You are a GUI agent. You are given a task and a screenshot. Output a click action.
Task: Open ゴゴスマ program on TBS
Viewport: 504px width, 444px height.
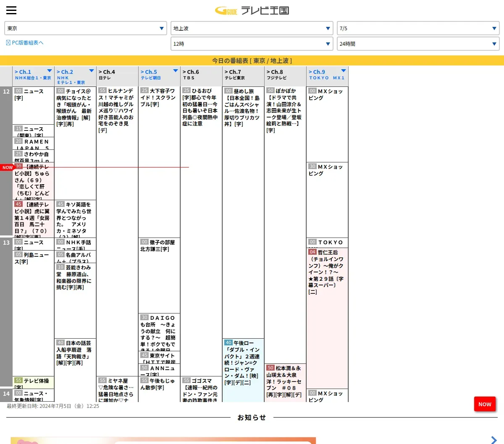[201, 389]
